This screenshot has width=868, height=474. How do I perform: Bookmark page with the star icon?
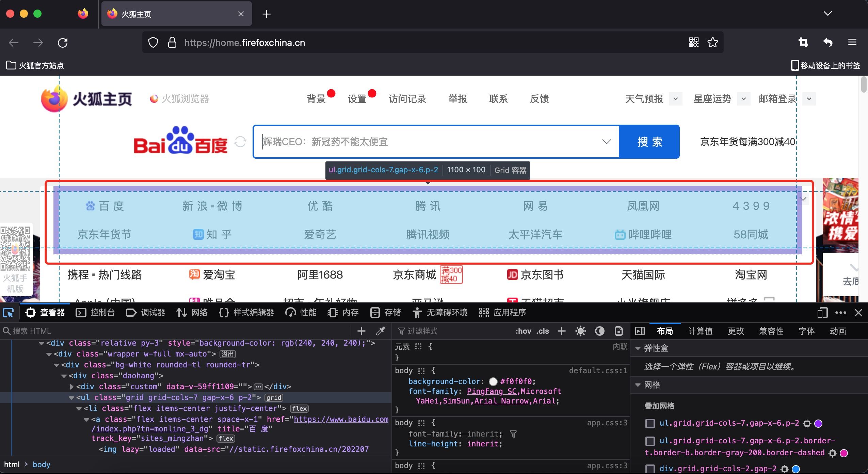pyautogui.click(x=712, y=43)
